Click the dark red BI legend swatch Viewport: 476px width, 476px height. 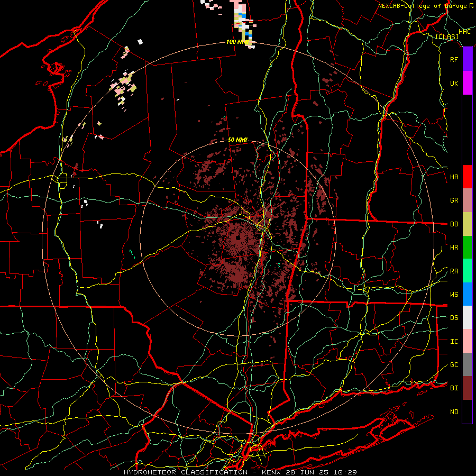pyautogui.click(x=467, y=388)
